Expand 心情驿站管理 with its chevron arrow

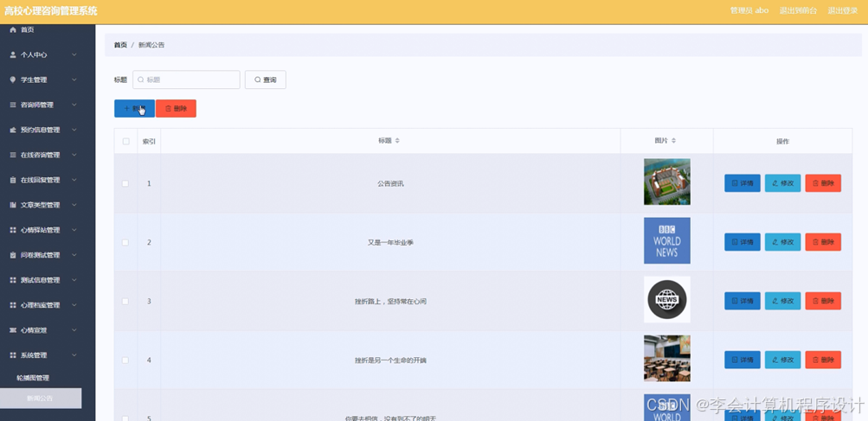pos(74,230)
